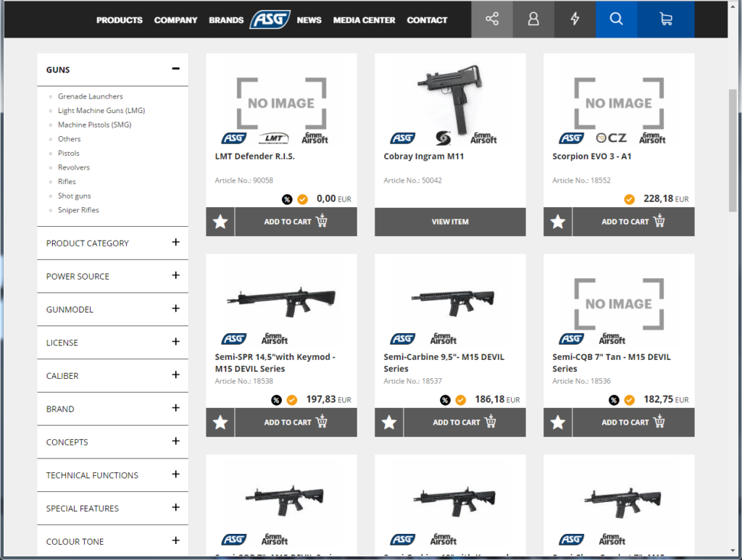Open the PRODUCTS menu
The image size is (742, 560).
120,20
